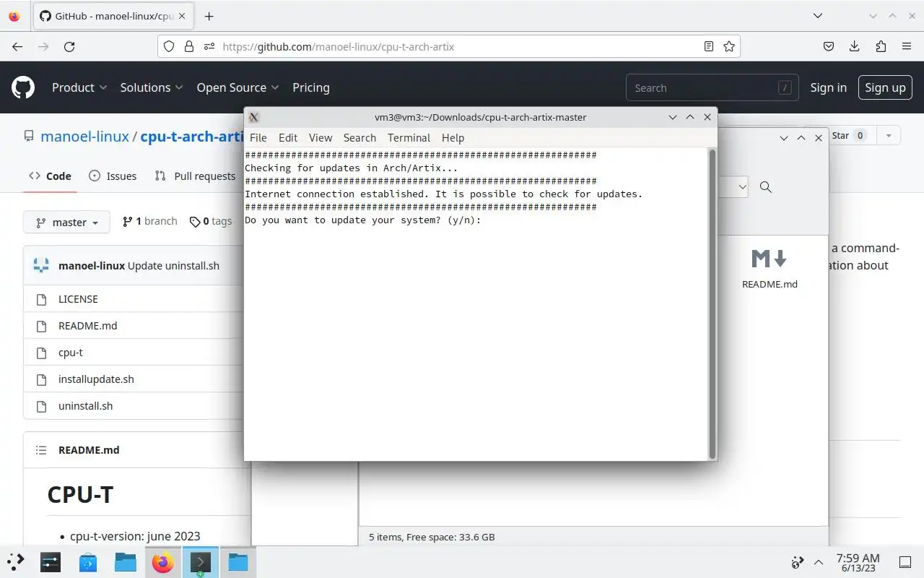
Task: Switch to the second file manager taskbar entry
Action: coord(238,561)
